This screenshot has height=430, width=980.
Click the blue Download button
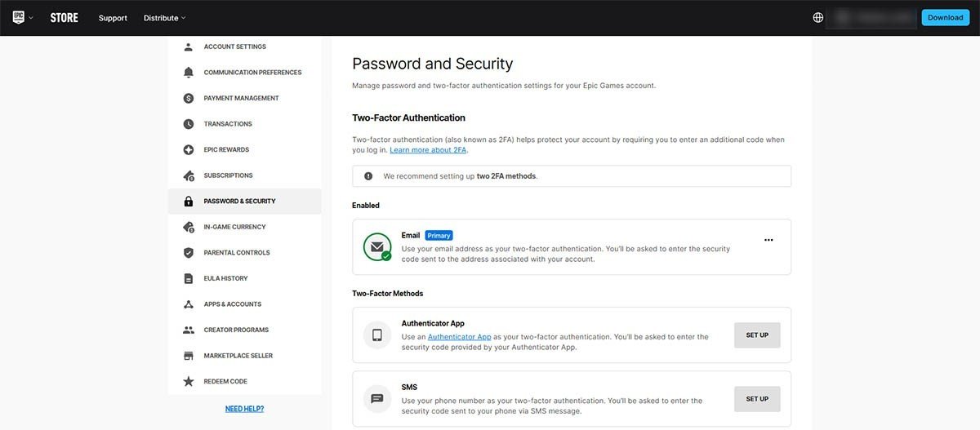[x=945, y=17]
